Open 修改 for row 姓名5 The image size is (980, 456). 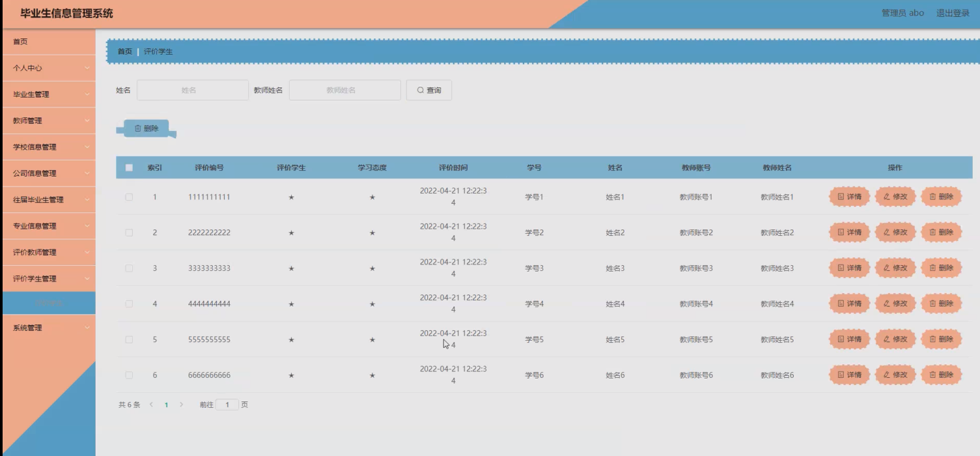(x=895, y=339)
